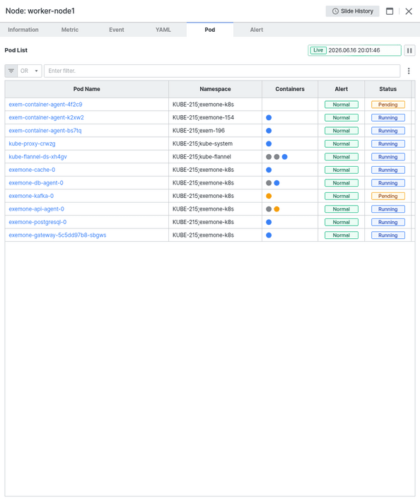Open pod exemone-kafka-0
The width and height of the screenshot is (420, 504).
pos(31,196)
